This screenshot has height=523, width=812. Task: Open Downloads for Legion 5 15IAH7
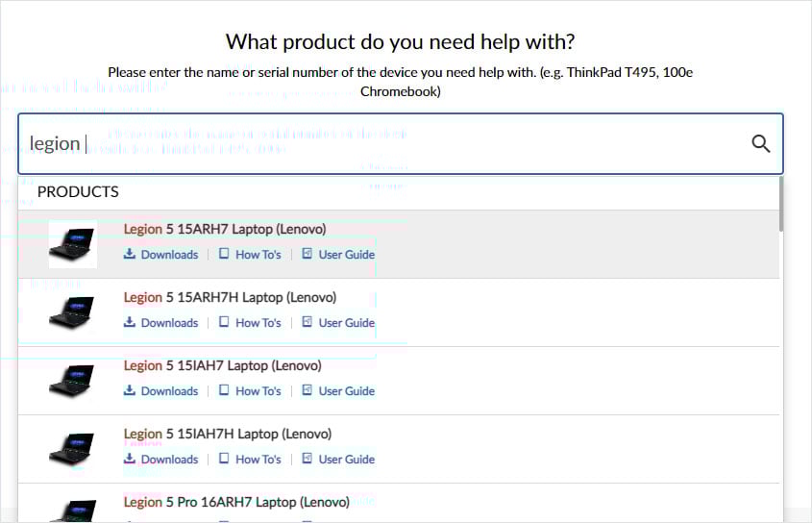[169, 391]
